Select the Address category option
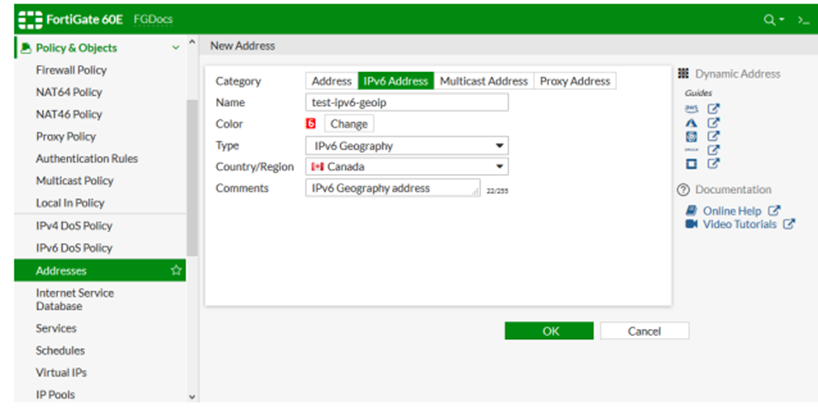Viewport: 818px width, 419px height. pos(331,81)
